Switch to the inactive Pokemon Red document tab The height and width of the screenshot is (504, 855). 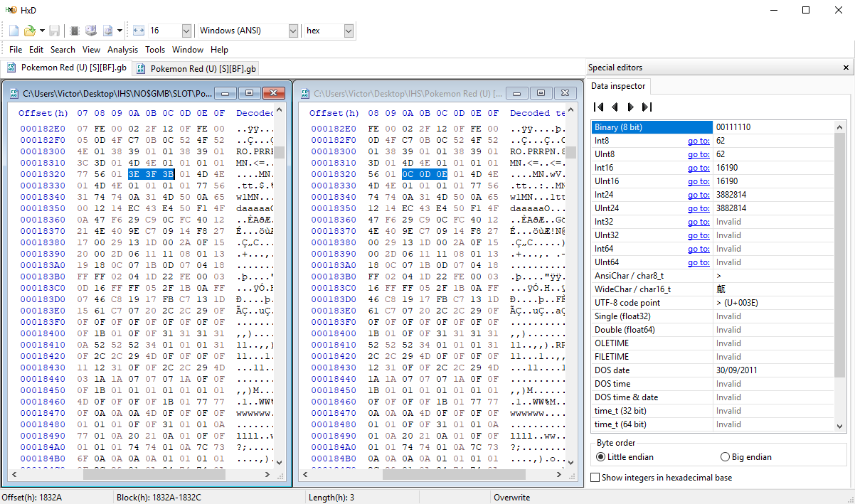pyautogui.click(x=196, y=69)
